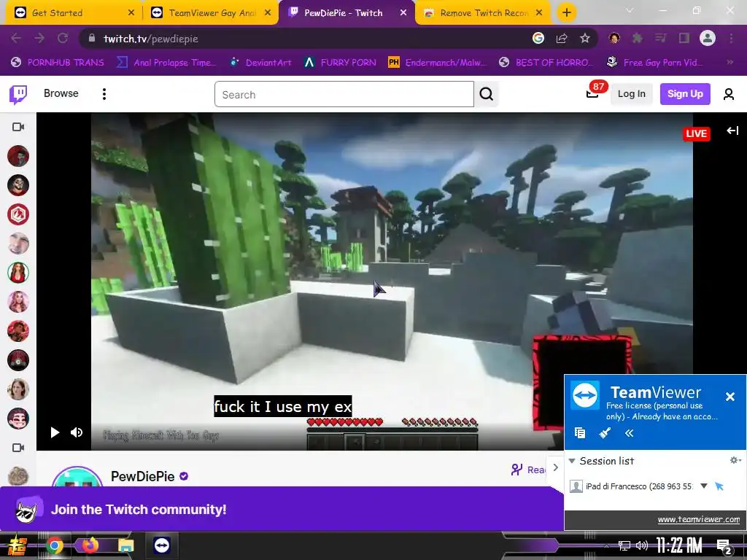747x560 pixels.
Task: Click the top followed channels camera icon
Action: (x=18, y=127)
